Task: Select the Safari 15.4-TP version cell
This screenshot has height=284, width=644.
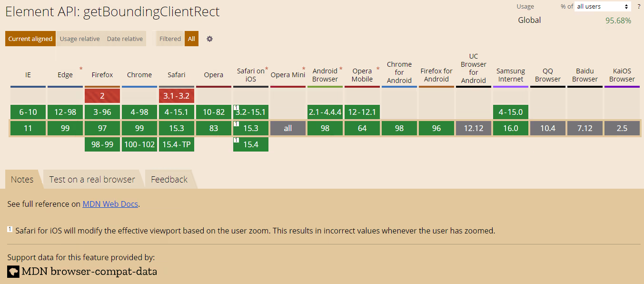Action: 177,144
